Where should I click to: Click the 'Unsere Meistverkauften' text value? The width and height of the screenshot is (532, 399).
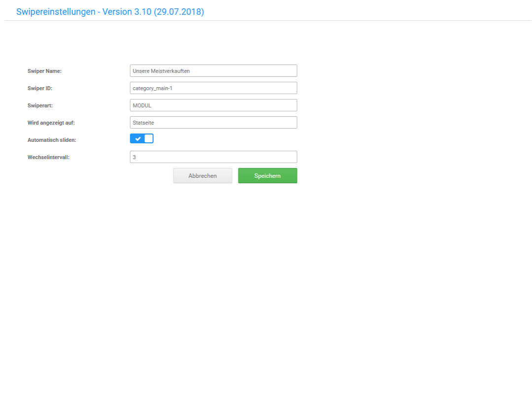[161, 71]
